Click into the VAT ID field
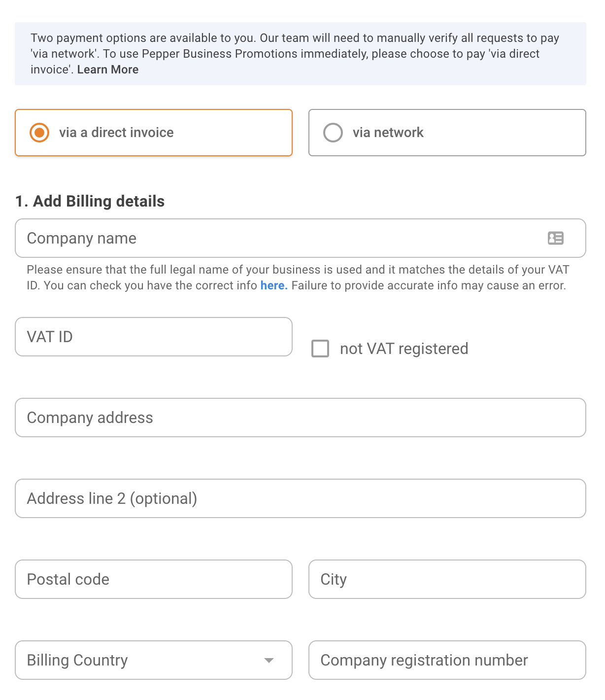 point(153,337)
